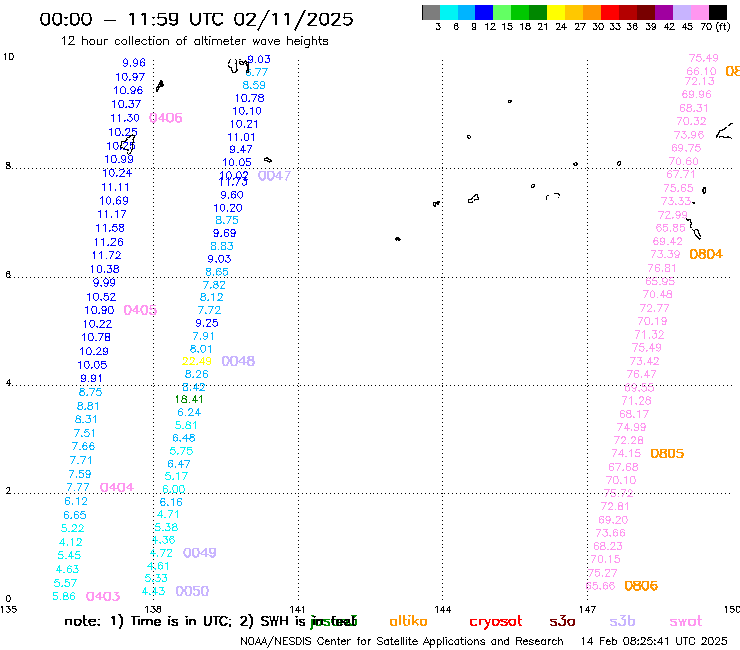Click the blue value 10.90
Screen dimensions: 740x650
99,310
